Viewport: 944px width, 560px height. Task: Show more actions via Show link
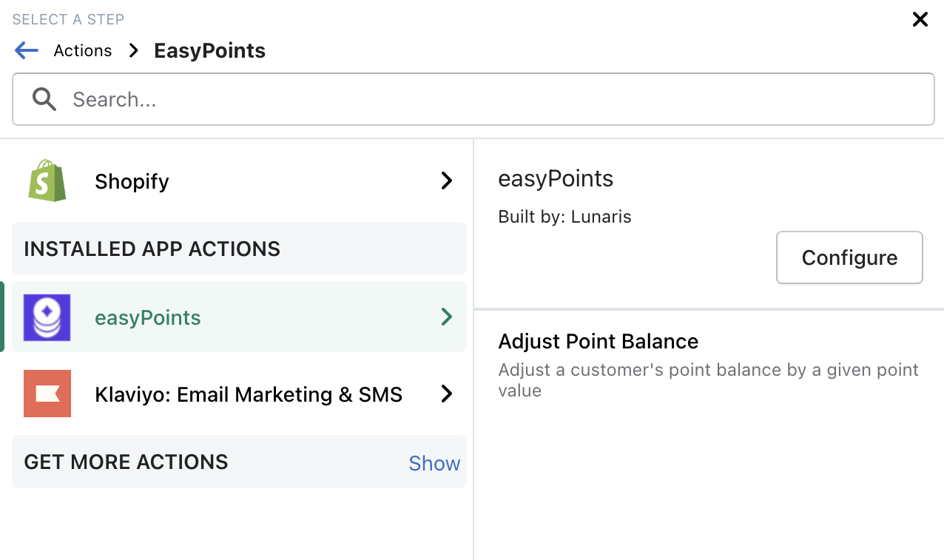434,463
